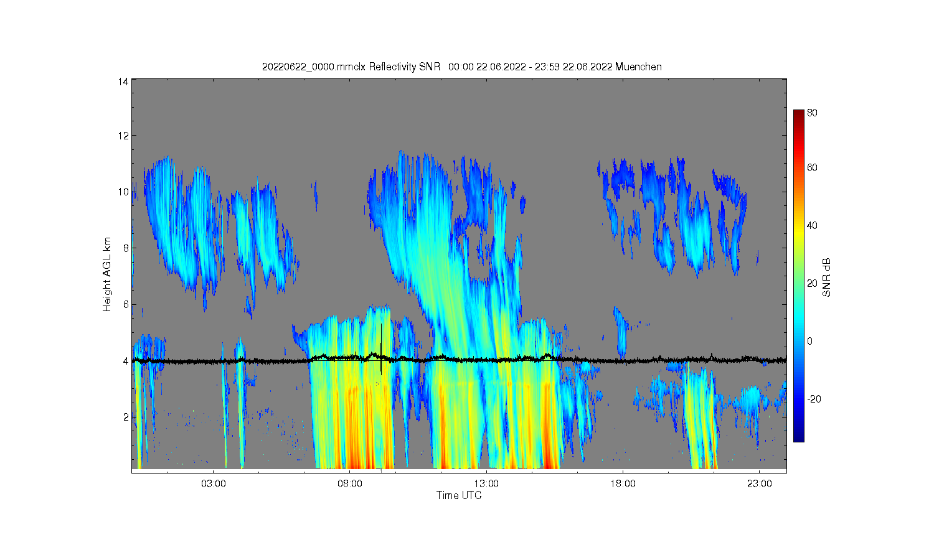
Task: Click the height tick label 2
Action: [126, 416]
